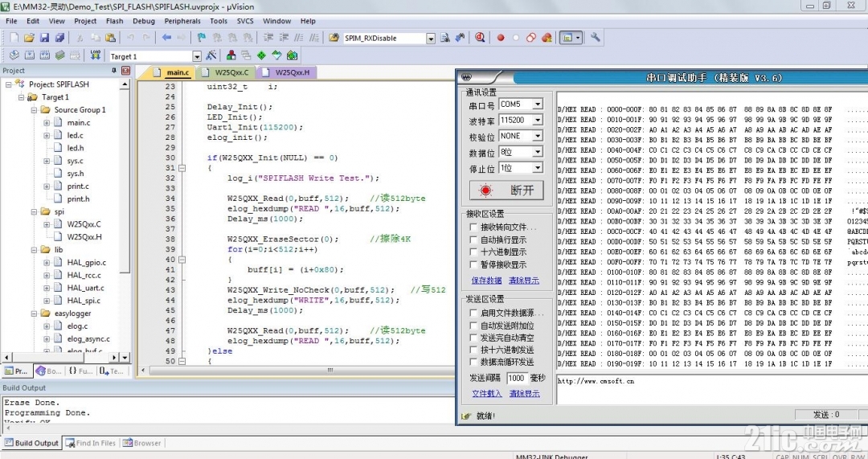Open the SPIM_RXDisable find dropdown arrow

pos(431,39)
